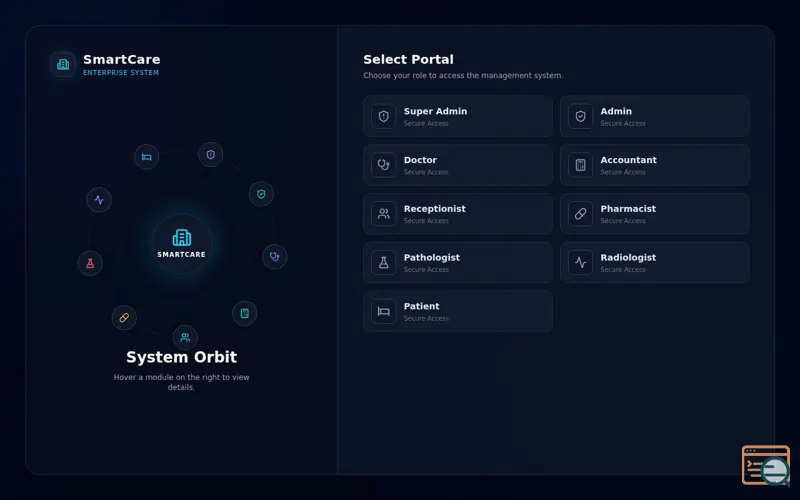800x500 pixels.
Task: Choose the Doctor portal
Action: coord(458,165)
